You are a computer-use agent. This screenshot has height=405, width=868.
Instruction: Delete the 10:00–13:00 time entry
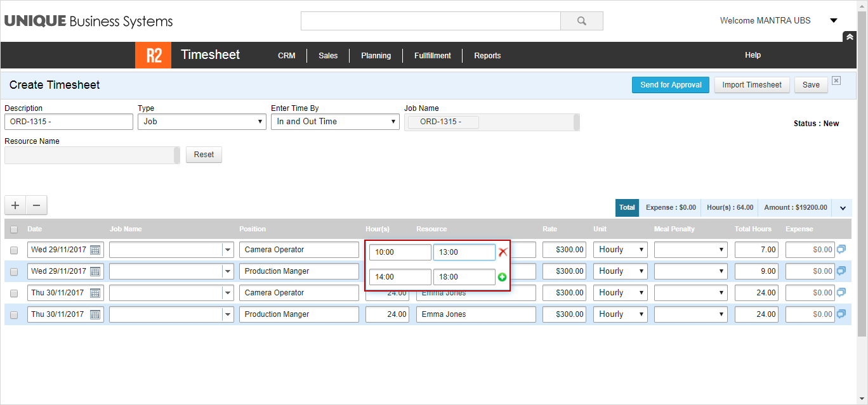point(503,252)
